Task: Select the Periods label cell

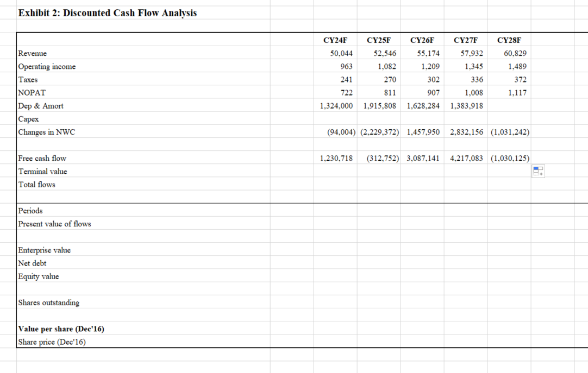Action: coord(30,211)
